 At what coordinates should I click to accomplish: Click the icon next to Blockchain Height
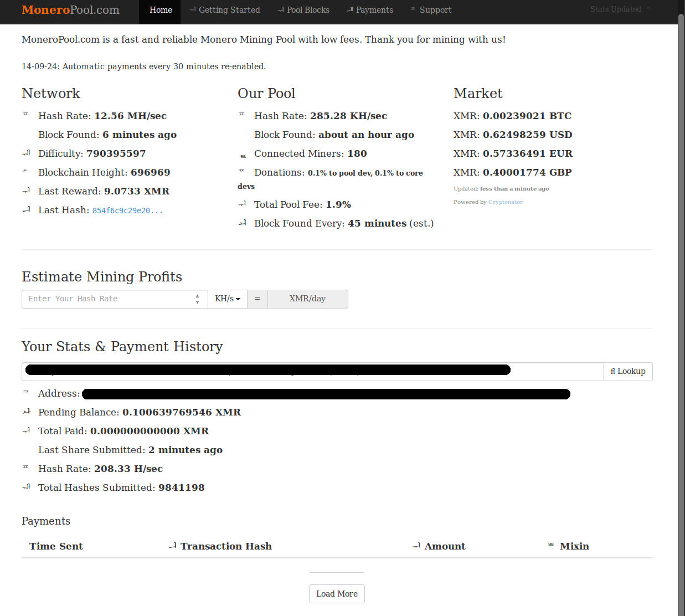point(25,171)
